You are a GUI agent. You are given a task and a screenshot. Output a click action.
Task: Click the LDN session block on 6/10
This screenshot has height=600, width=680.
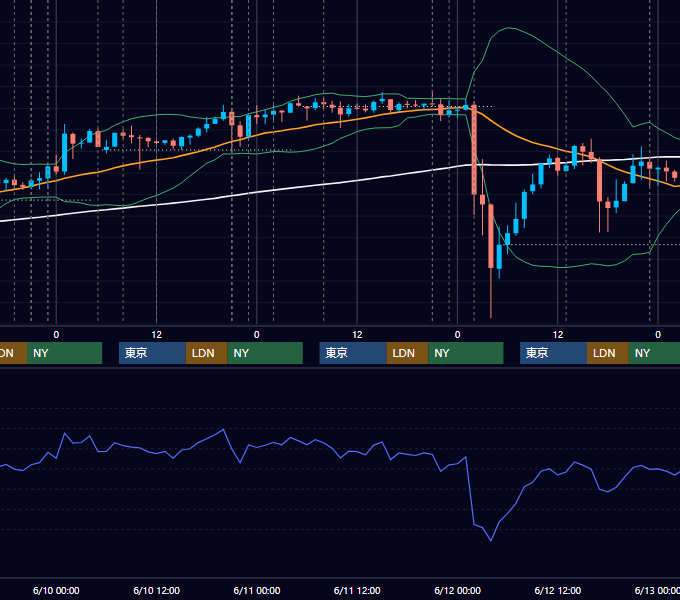[x=206, y=353]
